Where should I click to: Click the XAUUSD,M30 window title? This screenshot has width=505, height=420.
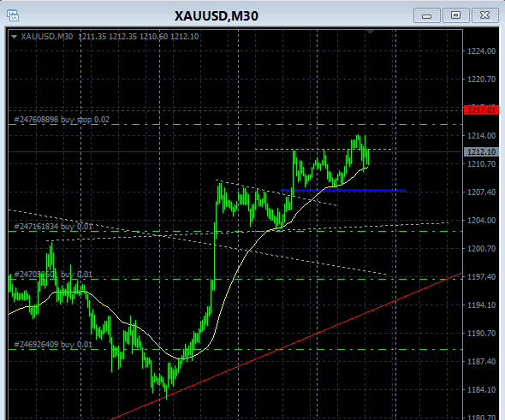click(x=216, y=16)
